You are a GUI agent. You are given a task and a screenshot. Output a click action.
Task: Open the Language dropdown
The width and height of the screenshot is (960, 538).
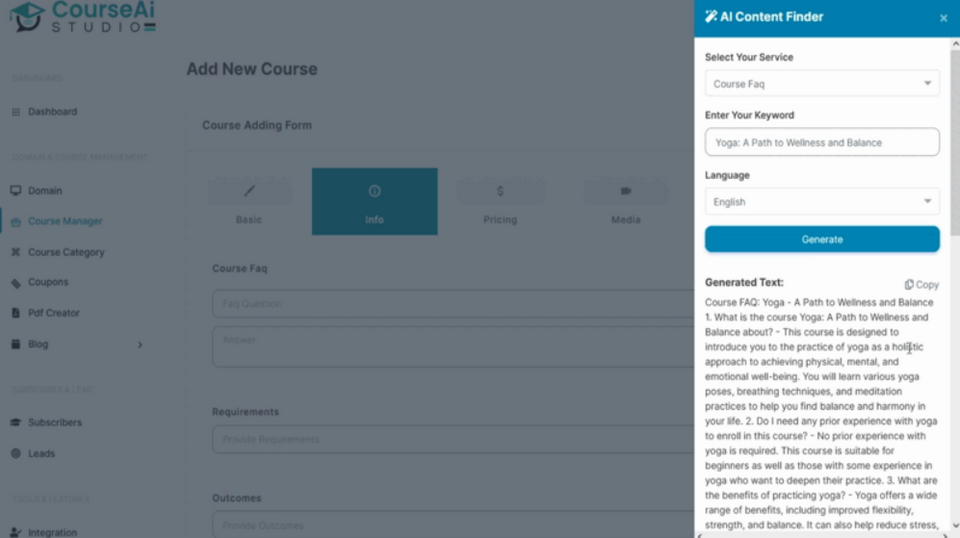coord(822,202)
